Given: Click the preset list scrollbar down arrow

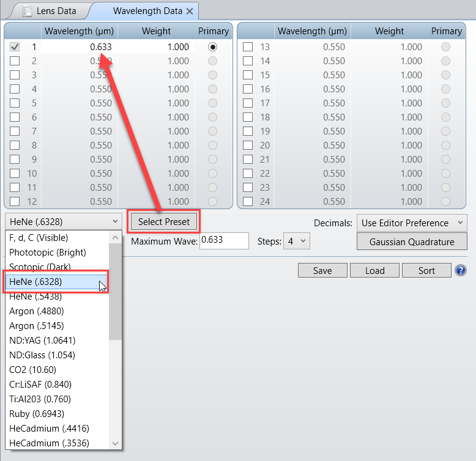Looking at the screenshot, I should (x=116, y=443).
